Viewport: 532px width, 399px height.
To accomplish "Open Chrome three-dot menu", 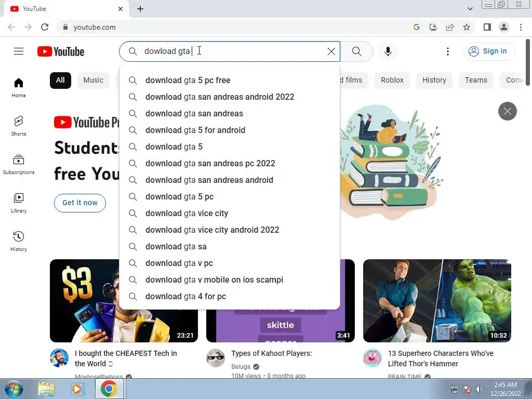I will click(521, 27).
